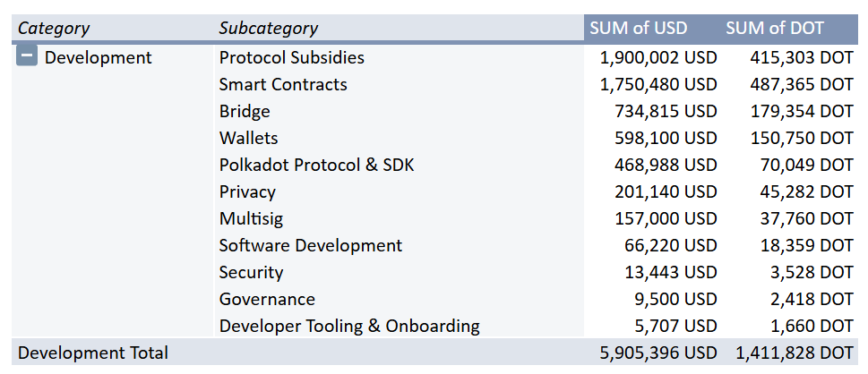Image resolution: width=868 pixels, height=374 pixels.
Task: Select the Subcategory column header
Action: click(x=268, y=28)
